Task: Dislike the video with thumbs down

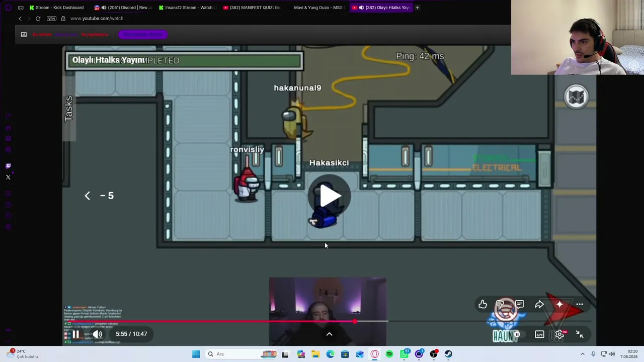Action: pos(500,304)
